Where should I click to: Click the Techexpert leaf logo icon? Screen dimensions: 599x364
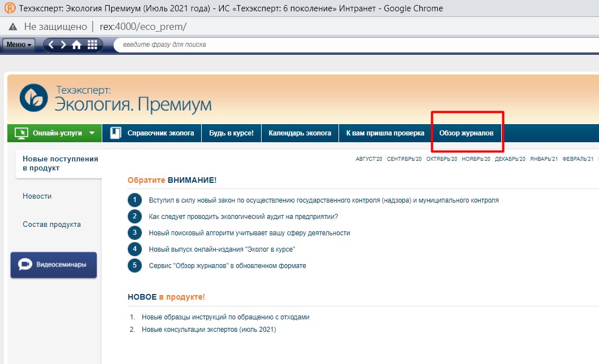coord(33,98)
